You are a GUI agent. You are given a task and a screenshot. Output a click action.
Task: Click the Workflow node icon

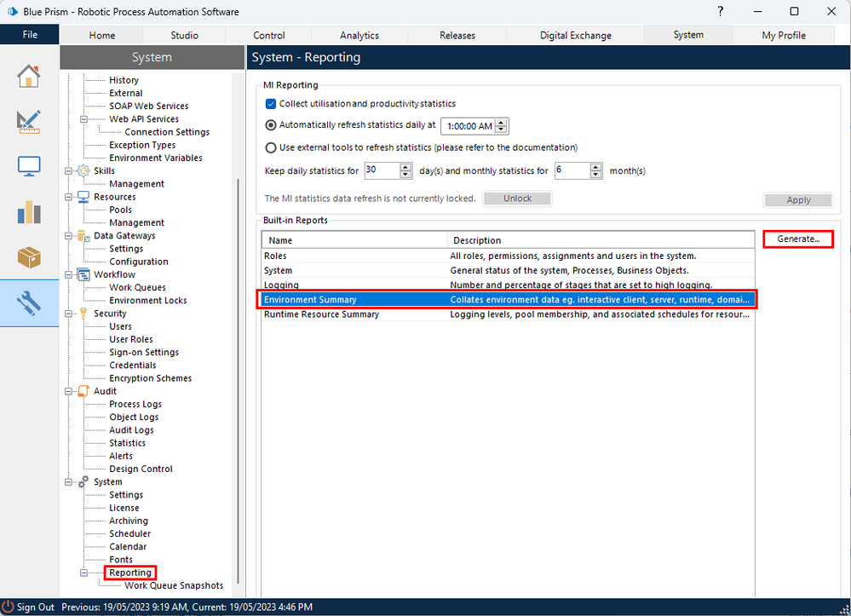tap(83, 274)
